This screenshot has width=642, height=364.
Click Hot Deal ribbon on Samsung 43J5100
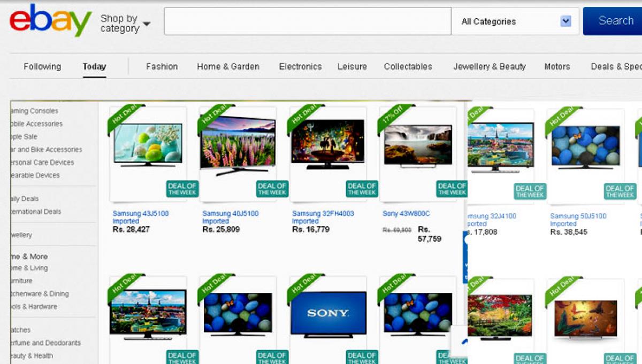(x=124, y=118)
